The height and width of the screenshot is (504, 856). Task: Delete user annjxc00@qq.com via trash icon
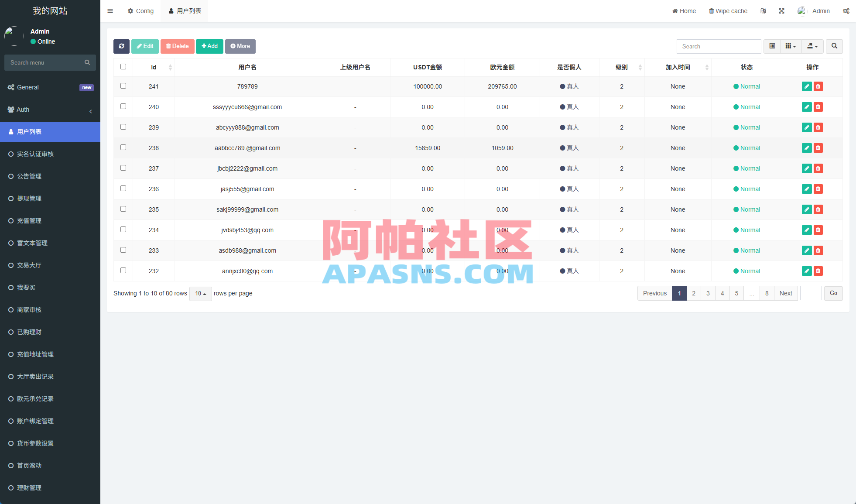coord(818,271)
